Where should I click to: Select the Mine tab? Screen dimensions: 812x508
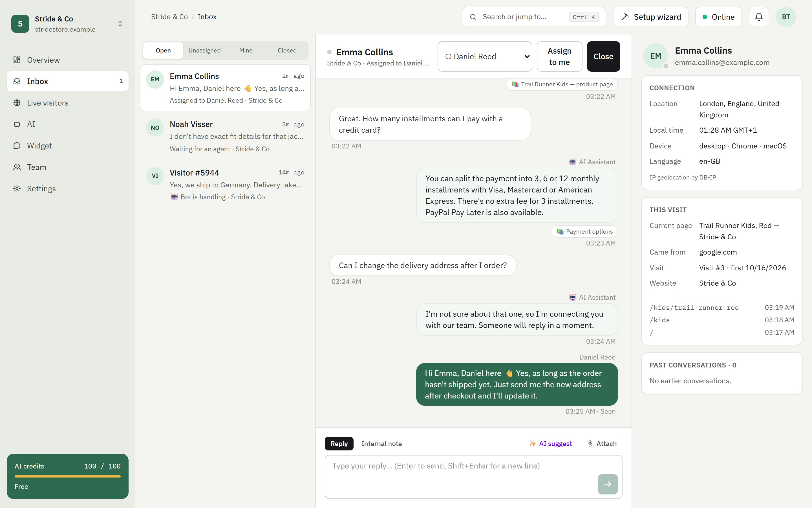pos(246,51)
